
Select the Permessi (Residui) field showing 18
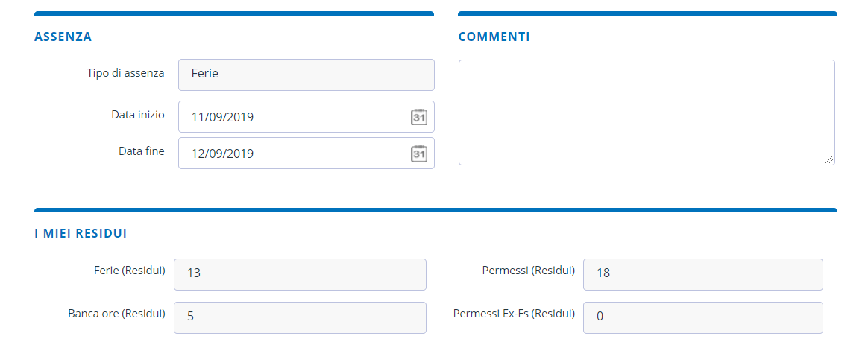click(x=703, y=274)
